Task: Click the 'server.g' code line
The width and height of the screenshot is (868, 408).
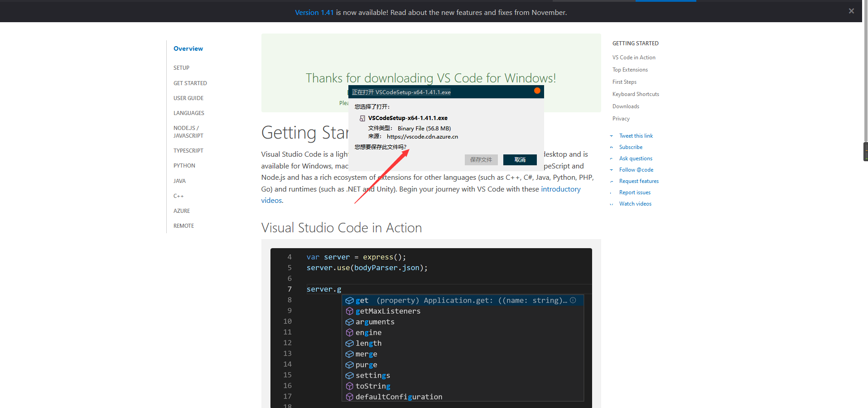Action: point(324,289)
